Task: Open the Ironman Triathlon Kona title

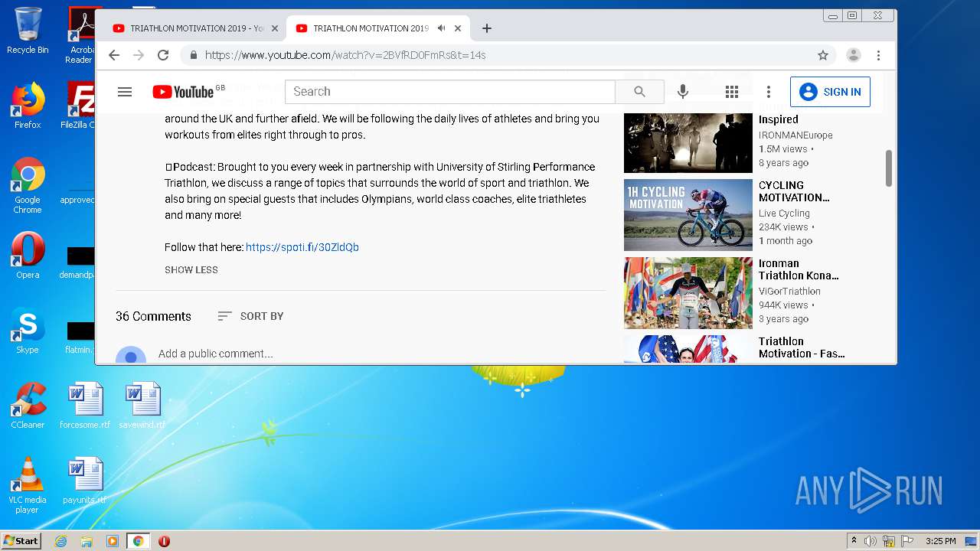Action: [x=799, y=269]
